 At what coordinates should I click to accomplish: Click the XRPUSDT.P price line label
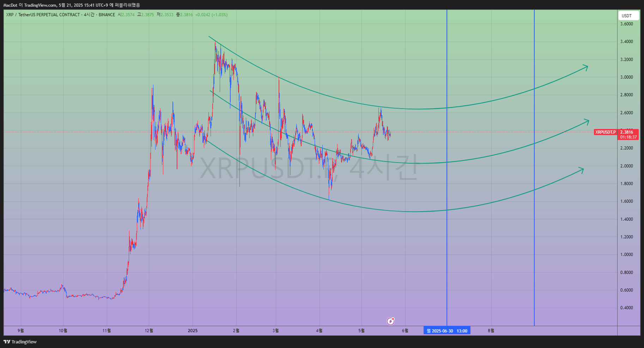click(606, 132)
